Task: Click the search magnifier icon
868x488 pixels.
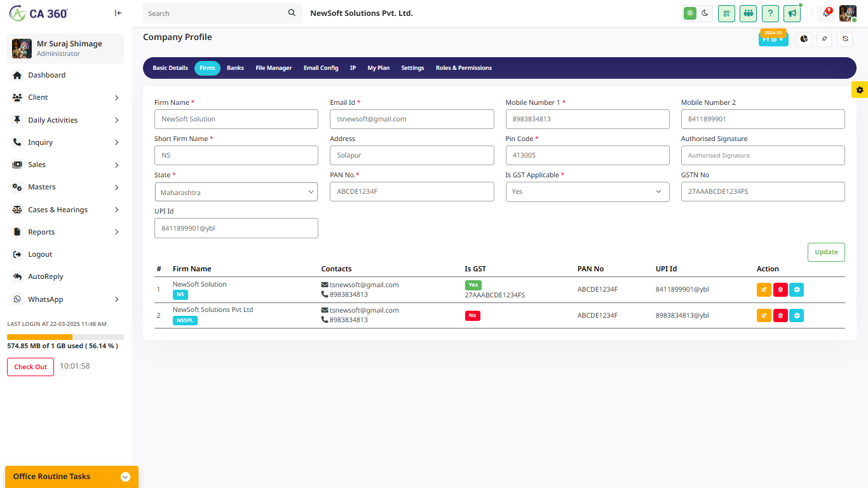Action: pyautogui.click(x=292, y=13)
